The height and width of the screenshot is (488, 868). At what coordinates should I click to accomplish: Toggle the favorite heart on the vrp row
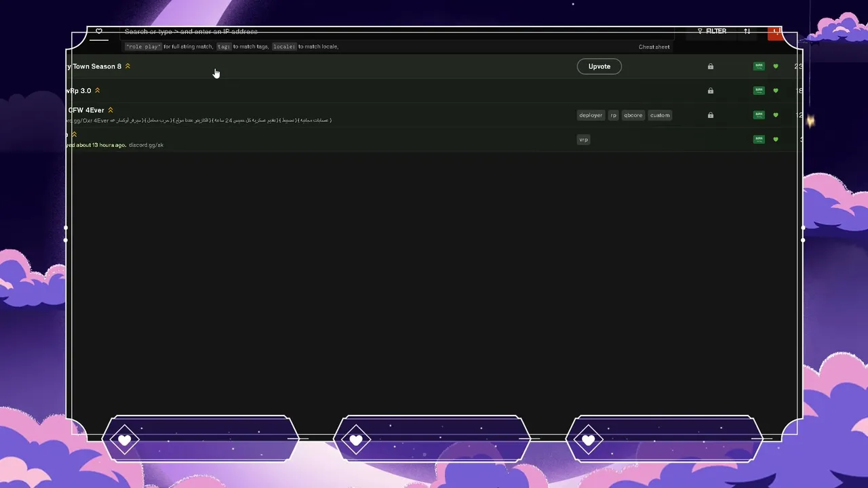pos(776,140)
